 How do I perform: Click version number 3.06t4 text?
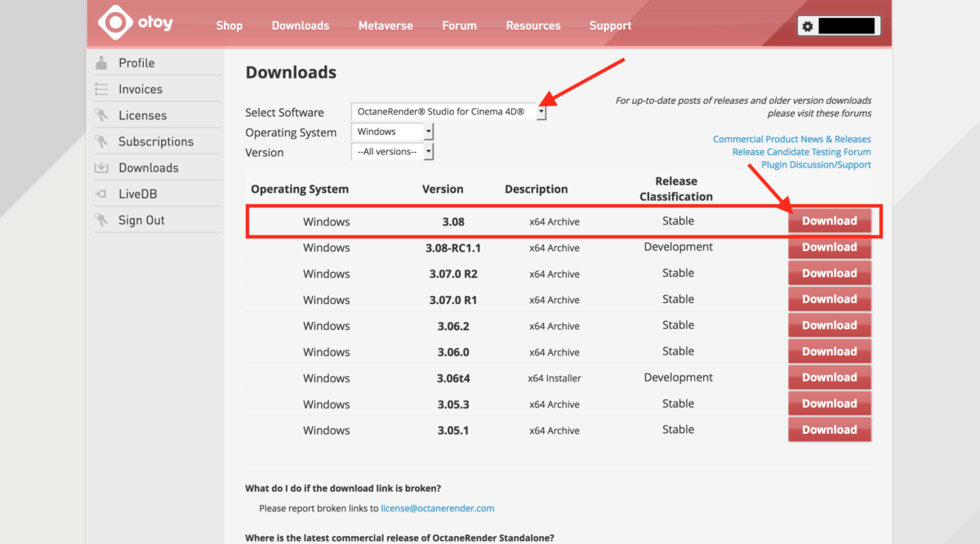tap(453, 378)
